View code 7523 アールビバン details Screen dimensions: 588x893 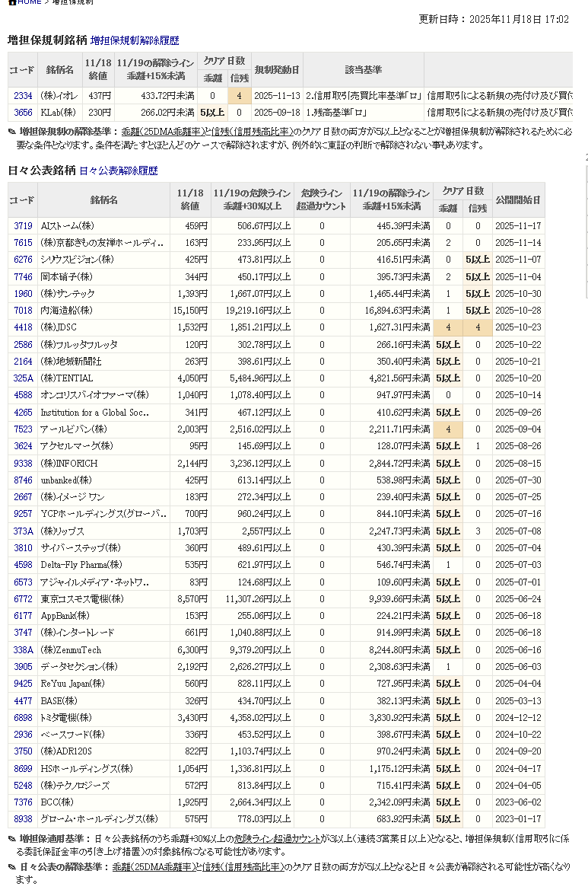[23, 429]
